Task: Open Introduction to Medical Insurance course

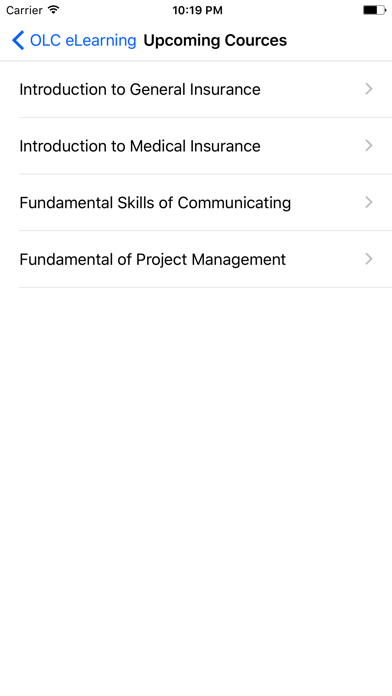Action: click(x=196, y=146)
